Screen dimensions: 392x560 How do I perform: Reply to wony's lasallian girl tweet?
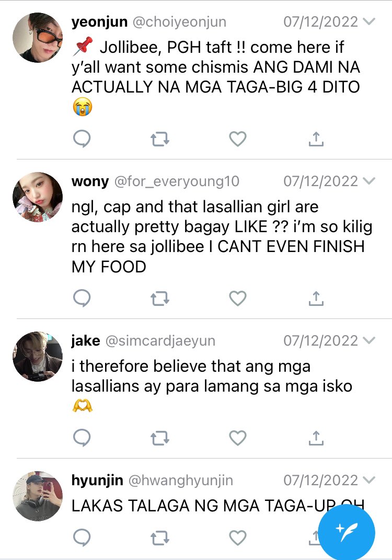click(82, 298)
